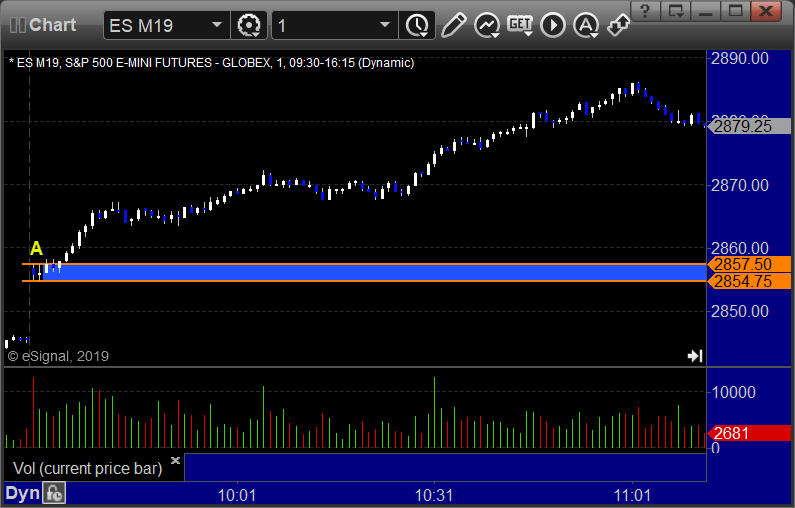795x508 pixels.
Task: Select the pencil drawing tools icon
Action: [453, 25]
